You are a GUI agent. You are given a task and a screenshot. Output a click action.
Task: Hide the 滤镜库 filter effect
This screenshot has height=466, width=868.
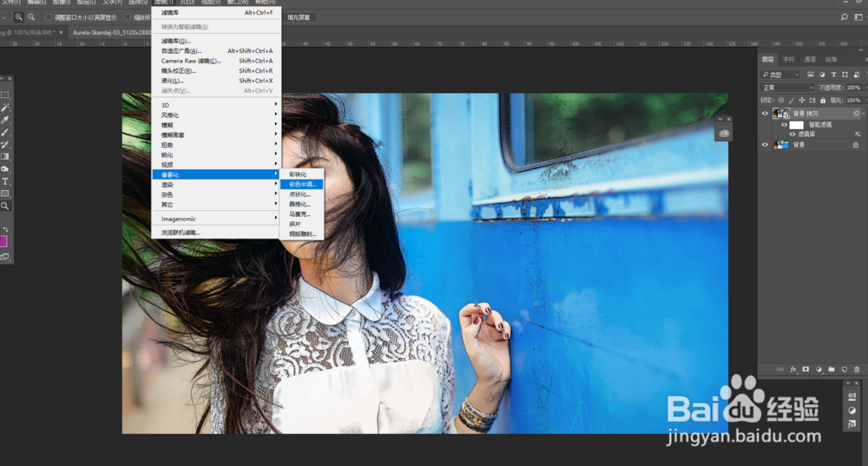pos(792,134)
